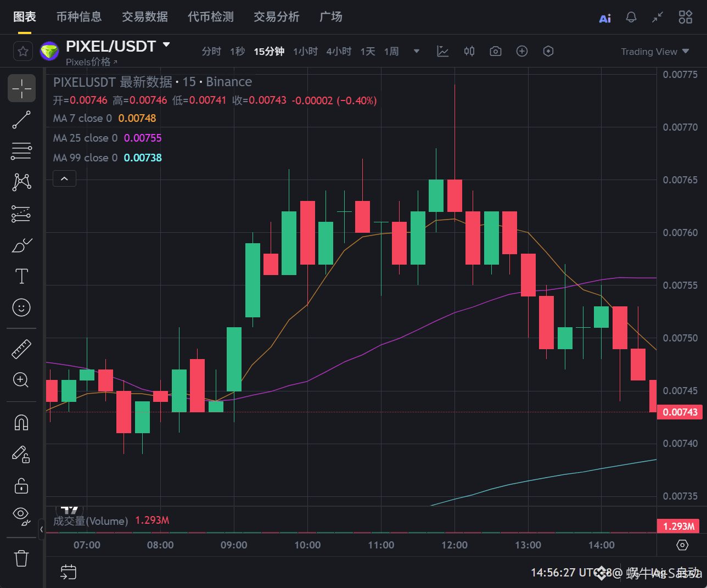The width and height of the screenshot is (707, 588).
Task: Open the PIXEL/USDT pair dropdown
Action: (167, 44)
